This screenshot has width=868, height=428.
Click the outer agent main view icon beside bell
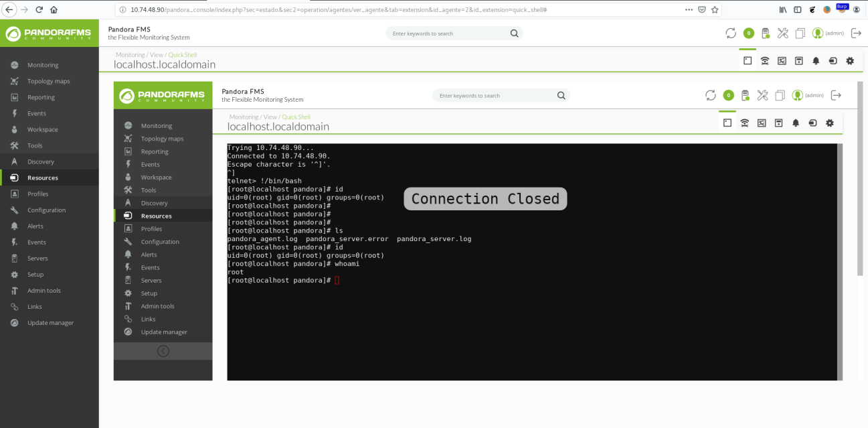pyautogui.click(x=833, y=60)
